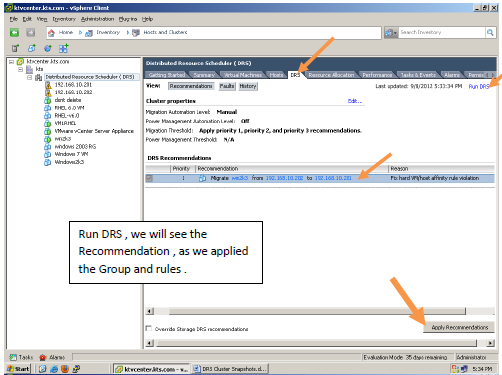Click the warning icon of host 192.168.10.202
Viewport: 502px width, 375px height.
pos(48,93)
